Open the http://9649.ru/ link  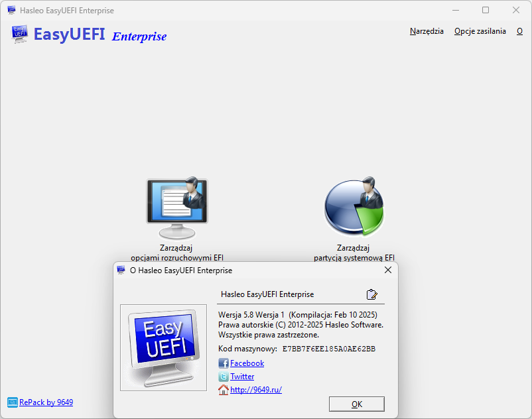click(x=256, y=390)
